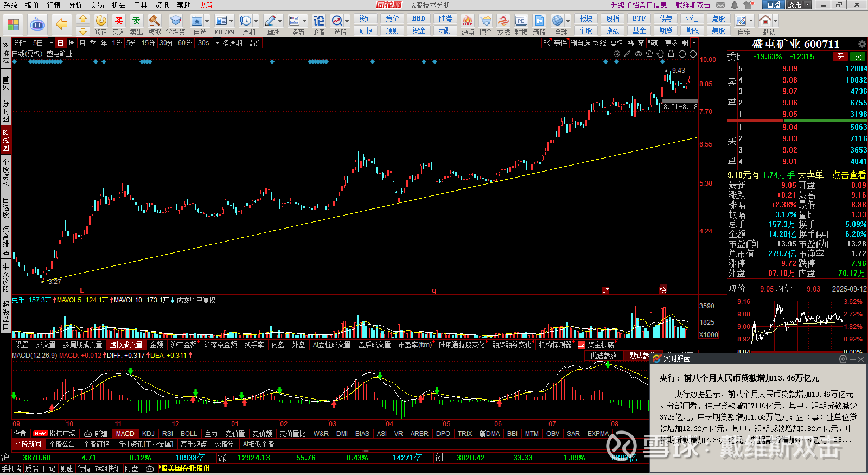Expand the 5日 period dropdown arrow
The width and height of the screenshot is (868, 475).
[52, 43]
